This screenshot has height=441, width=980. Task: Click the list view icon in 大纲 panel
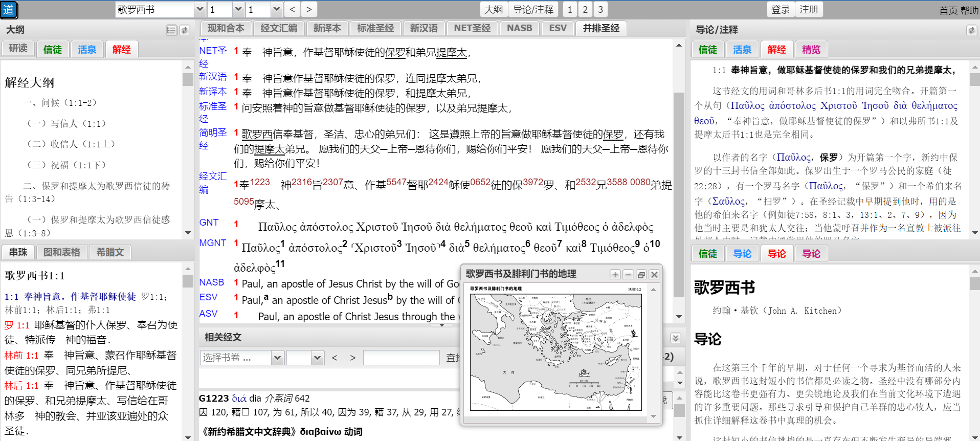pyautogui.click(x=171, y=30)
